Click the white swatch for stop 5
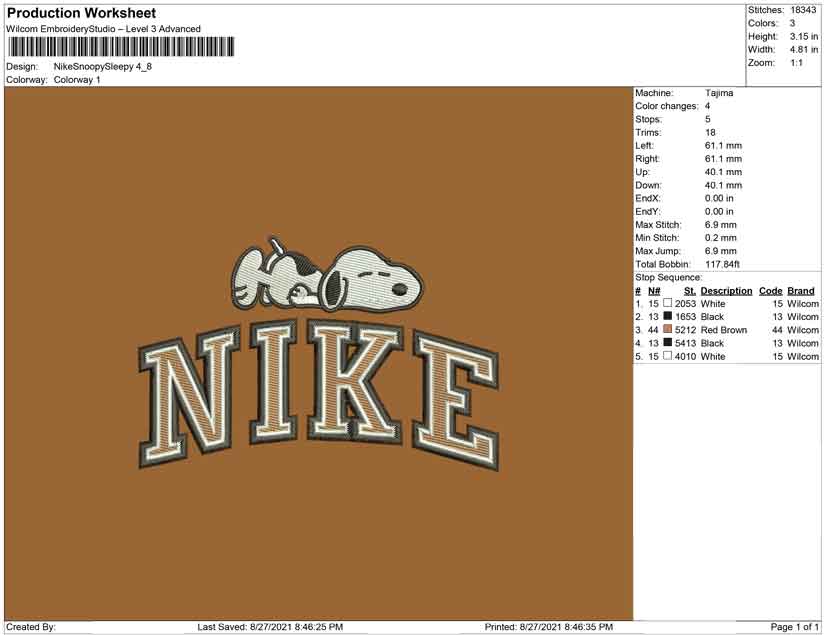 point(668,356)
